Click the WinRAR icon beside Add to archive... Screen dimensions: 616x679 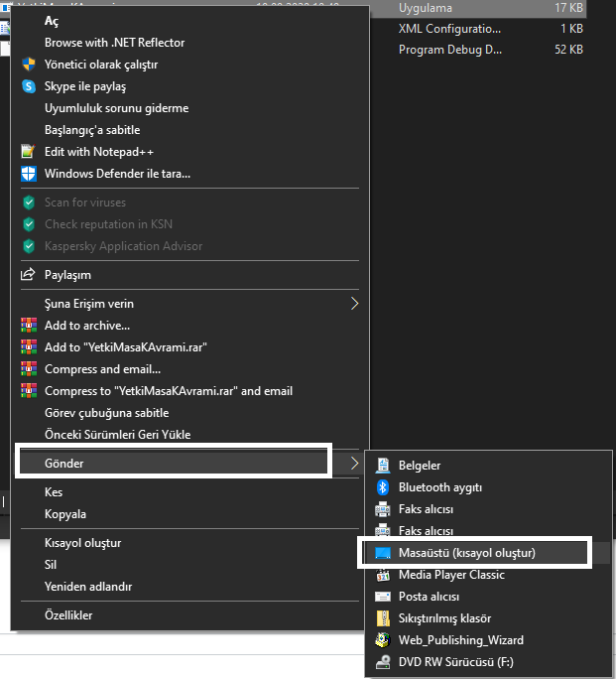point(29,326)
